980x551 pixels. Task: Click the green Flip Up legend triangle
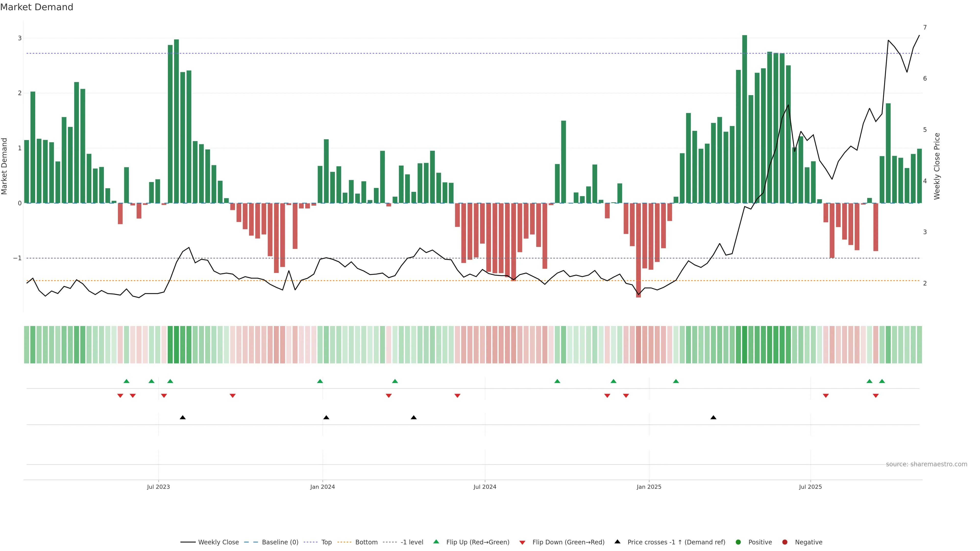point(436,542)
